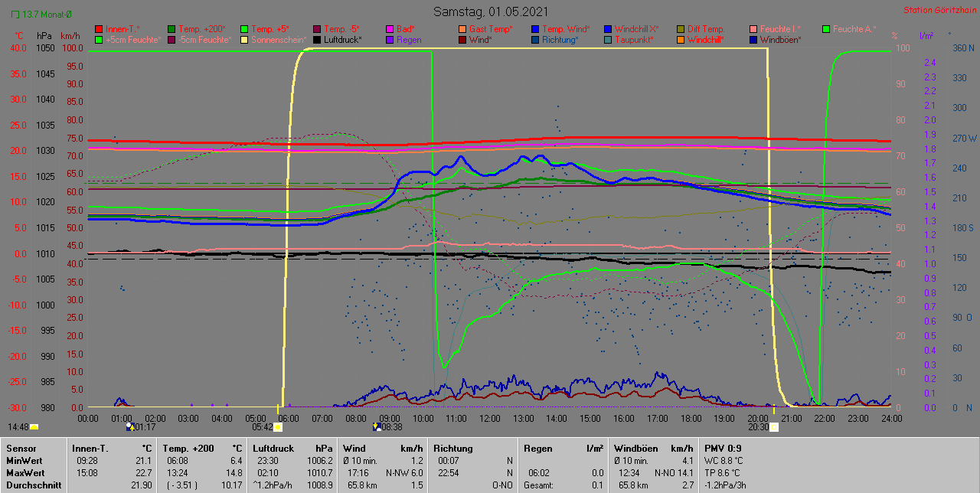Click the Gesamt: rain total label
The height and width of the screenshot is (493, 980).
(x=539, y=485)
